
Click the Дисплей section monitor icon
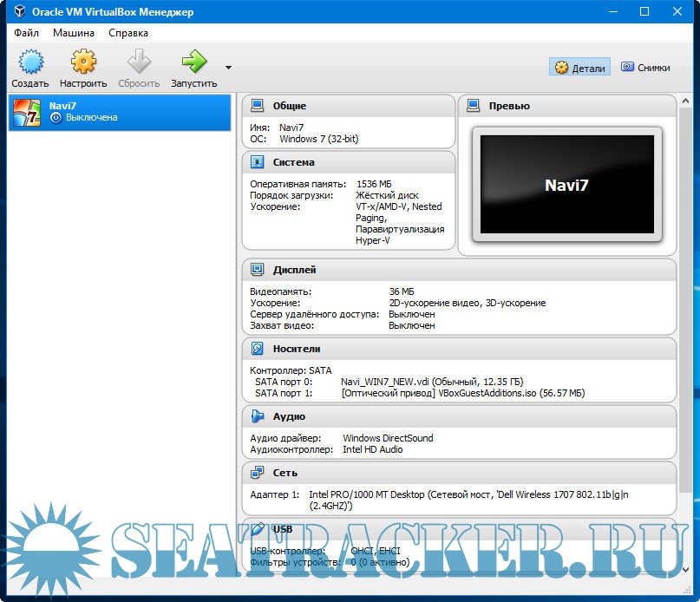[x=257, y=270]
